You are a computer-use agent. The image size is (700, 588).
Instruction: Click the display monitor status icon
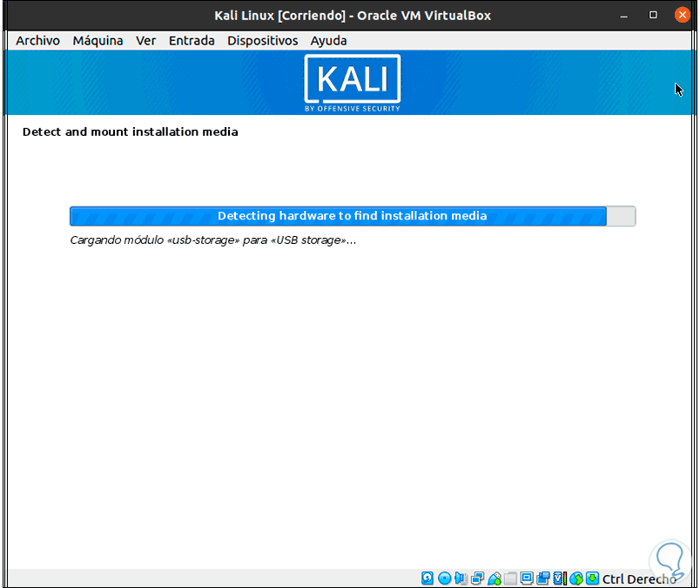tap(527, 578)
